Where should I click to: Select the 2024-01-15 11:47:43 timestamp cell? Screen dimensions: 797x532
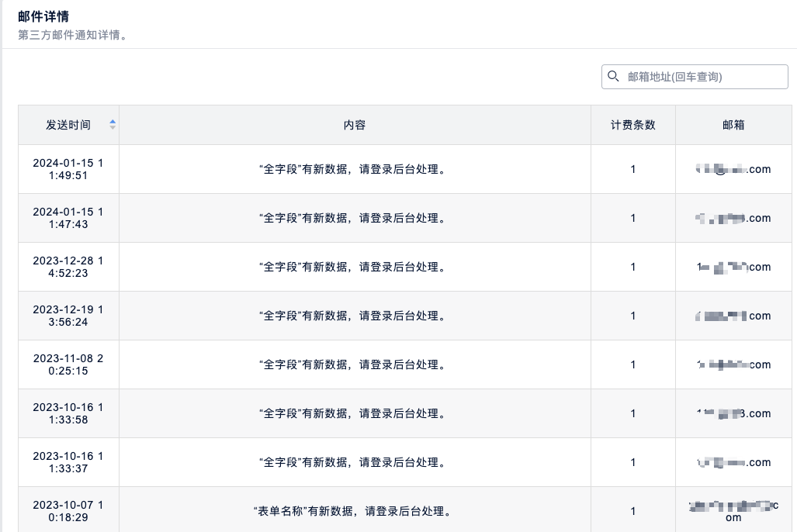tap(68, 218)
